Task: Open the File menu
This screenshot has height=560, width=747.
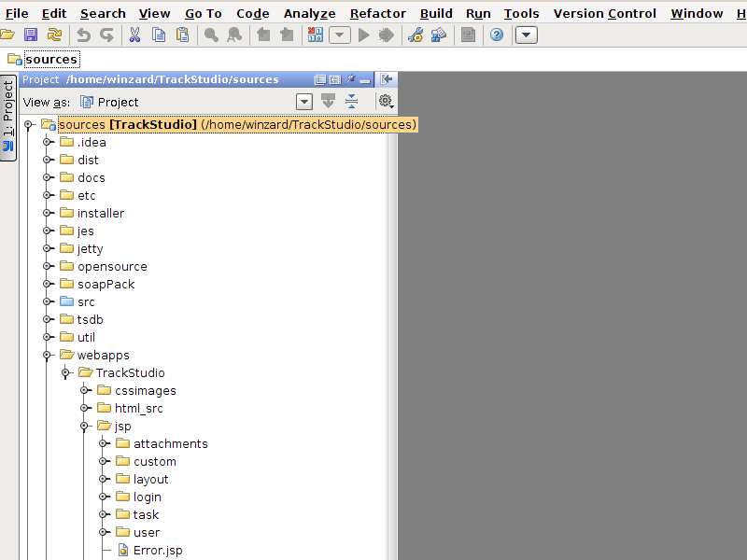Action: coord(17,13)
